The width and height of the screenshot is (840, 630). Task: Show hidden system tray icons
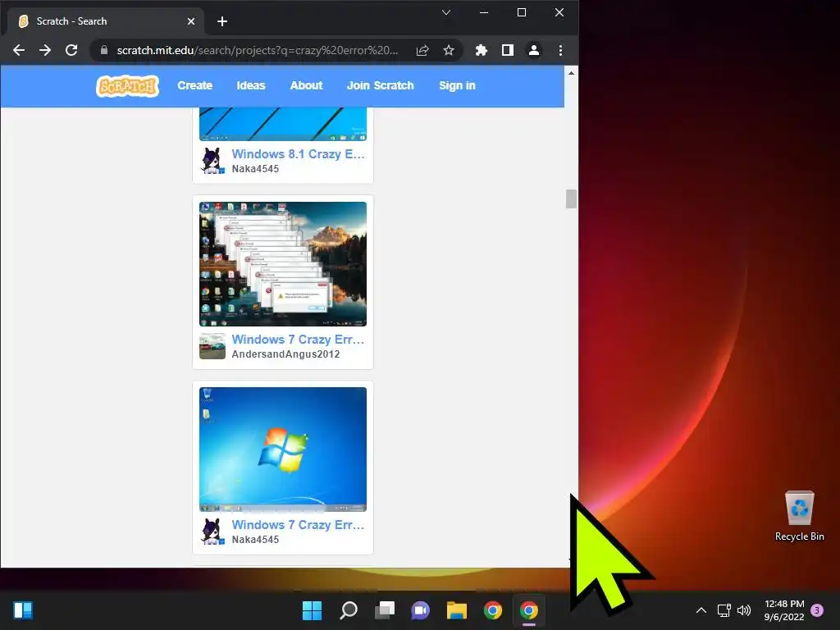701,610
